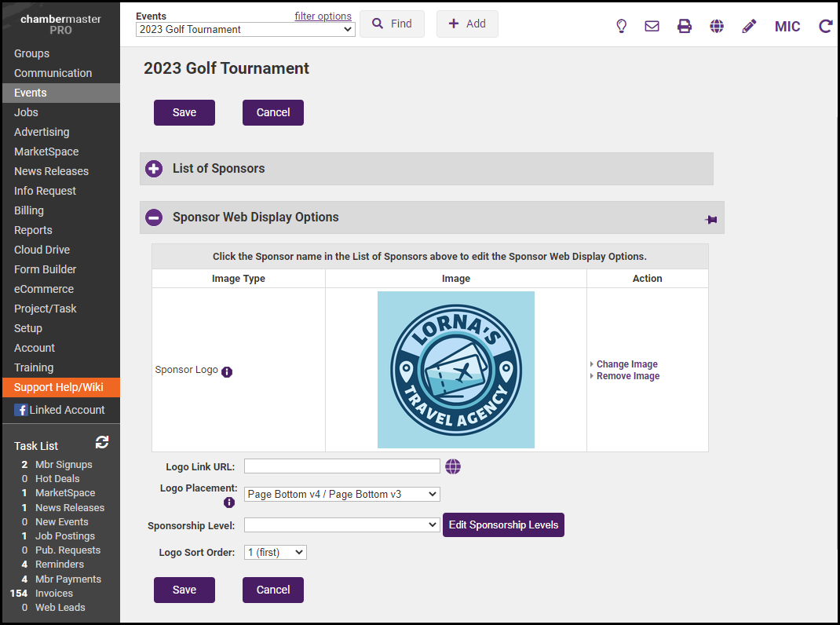
Task: Click the Edit Sponsorship Levels button
Action: click(503, 524)
